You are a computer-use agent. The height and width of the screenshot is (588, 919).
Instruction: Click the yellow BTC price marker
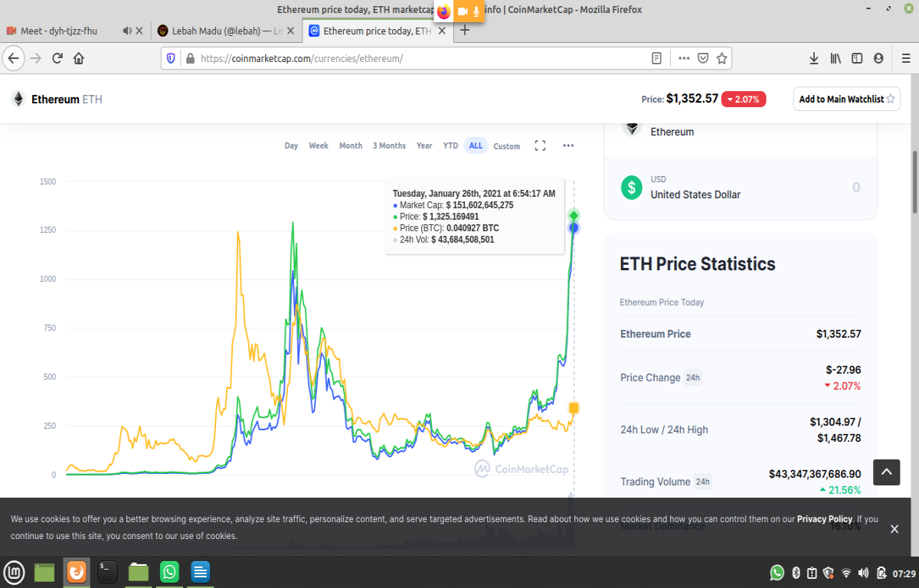[x=574, y=408]
